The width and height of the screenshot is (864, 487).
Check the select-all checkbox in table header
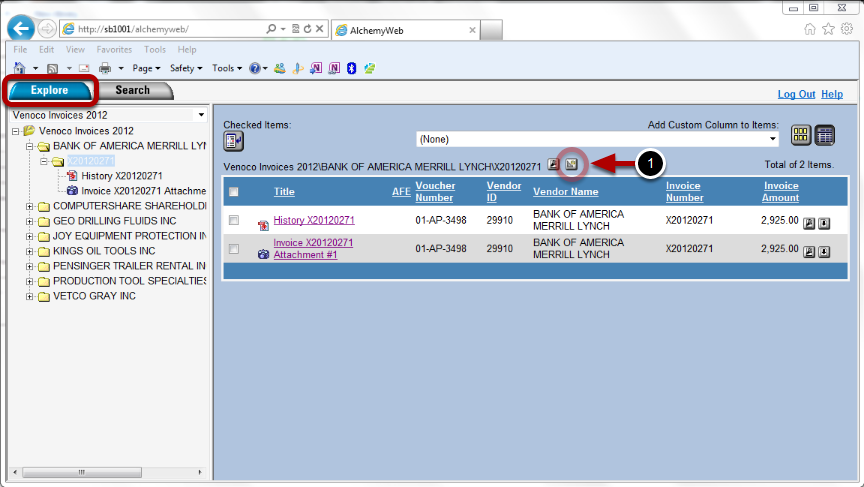point(234,192)
